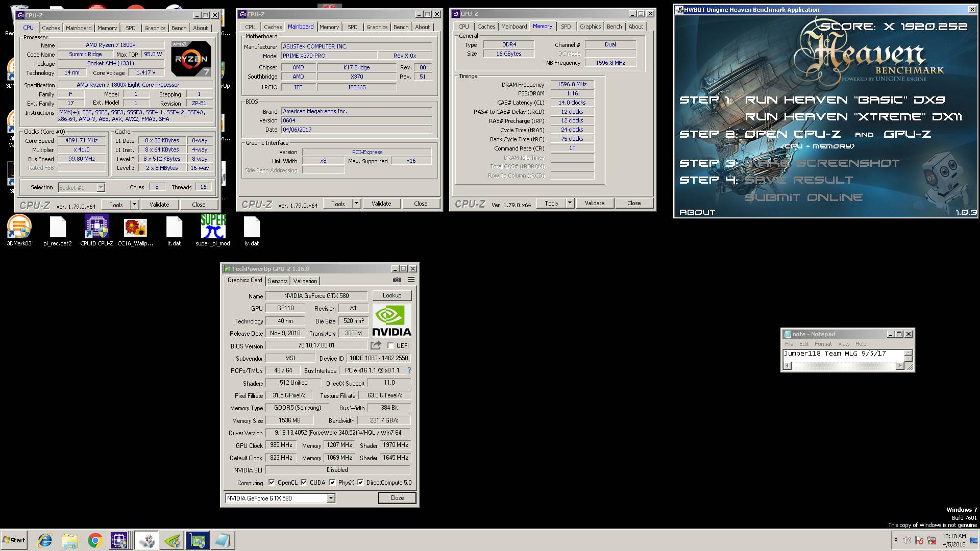This screenshot has height=551, width=980.
Task: Click Close button in GPU-Z
Action: tap(397, 498)
